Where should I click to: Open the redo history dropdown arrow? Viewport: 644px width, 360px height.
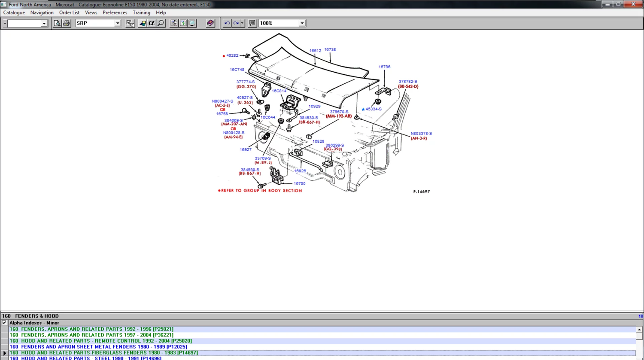pos(242,23)
